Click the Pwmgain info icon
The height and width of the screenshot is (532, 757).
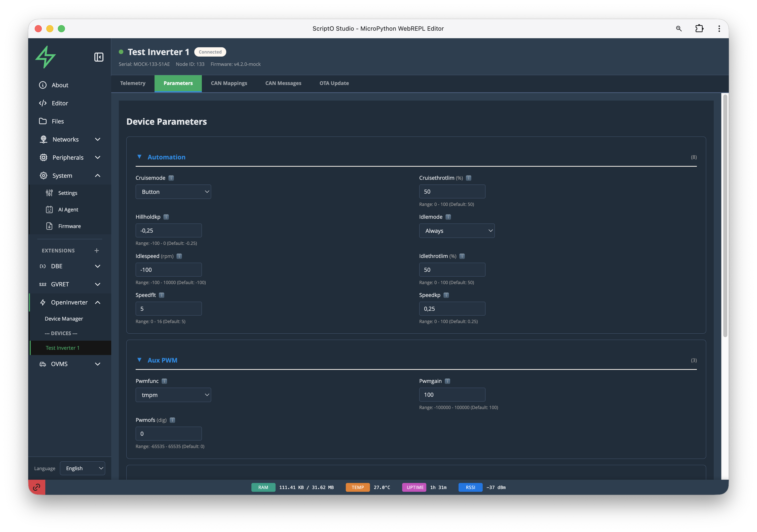click(447, 381)
